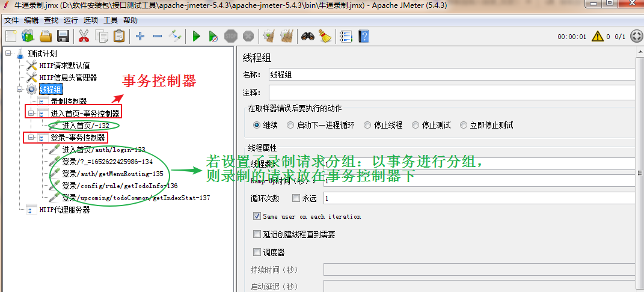Open Help with the question mark icon
This screenshot has height=292, width=644.
tap(363, 36)
